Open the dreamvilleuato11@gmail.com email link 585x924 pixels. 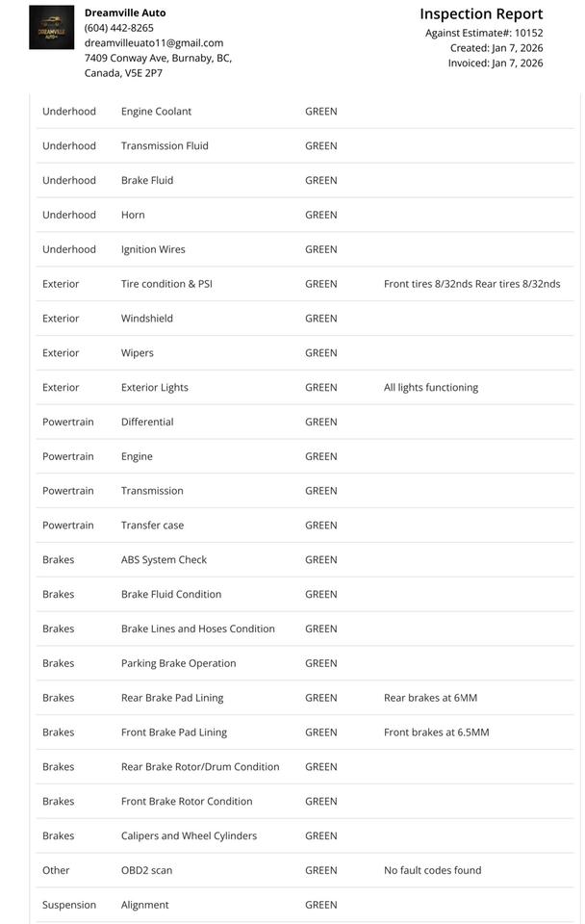click(154, 43)
